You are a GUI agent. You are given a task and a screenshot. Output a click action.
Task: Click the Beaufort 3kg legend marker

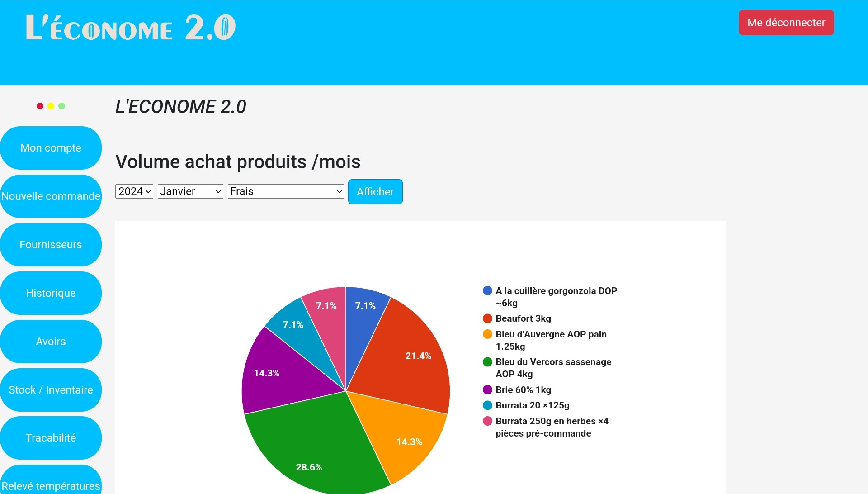click(487, 318)
